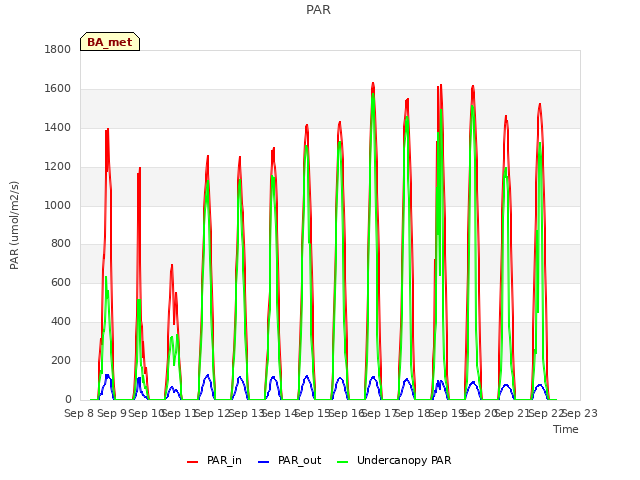Viewport: 640px width, 480px height.
Task: Toggle the Undercanopy PAR legend entry
Action: click(x=394, y=460)
